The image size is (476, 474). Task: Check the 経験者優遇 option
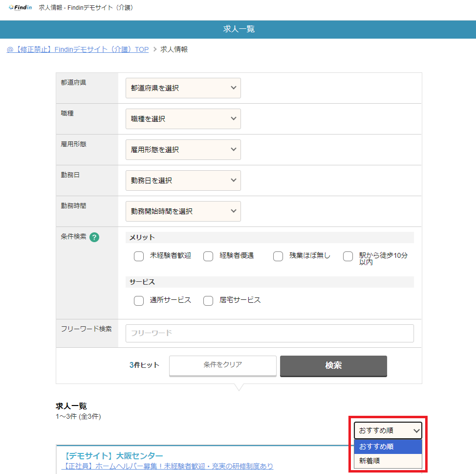point(209,256)
